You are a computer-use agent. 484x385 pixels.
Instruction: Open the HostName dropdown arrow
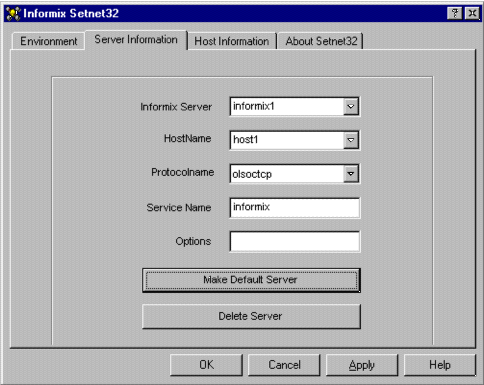pos(351,140)
